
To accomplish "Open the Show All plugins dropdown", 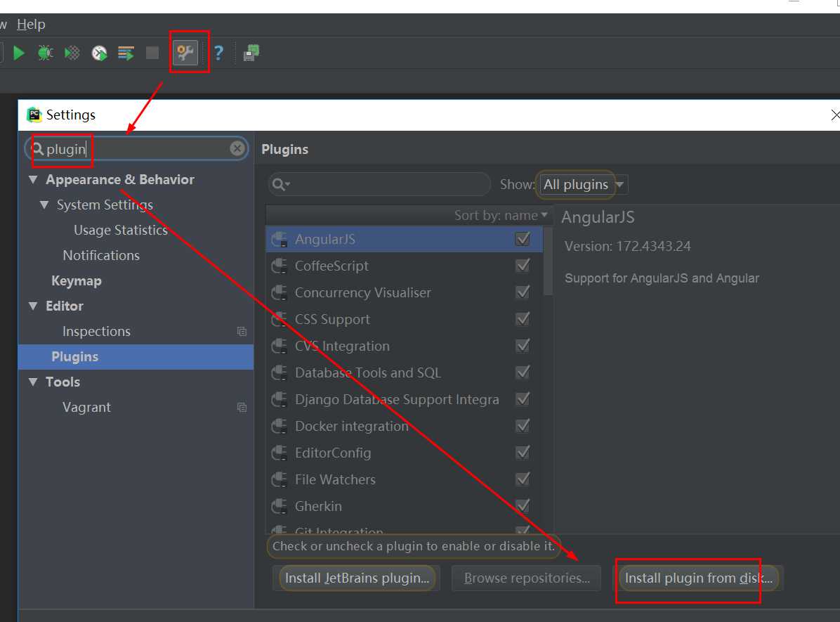I will [583, 184].
